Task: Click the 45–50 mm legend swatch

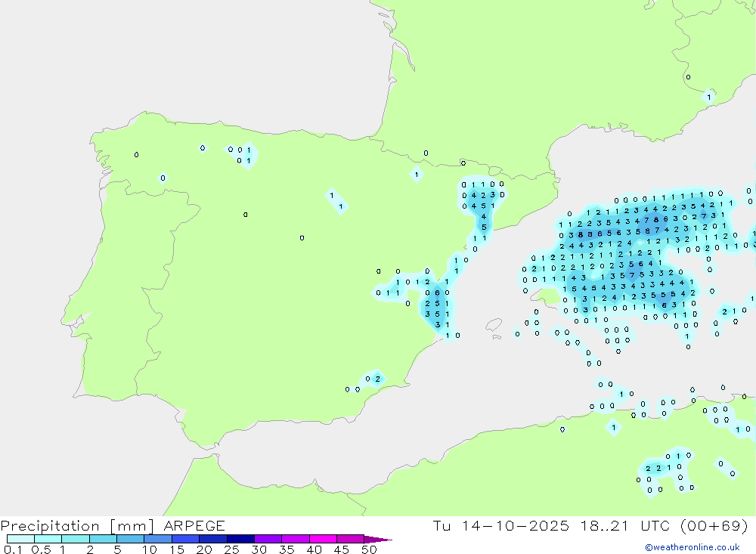Action: 350,539
